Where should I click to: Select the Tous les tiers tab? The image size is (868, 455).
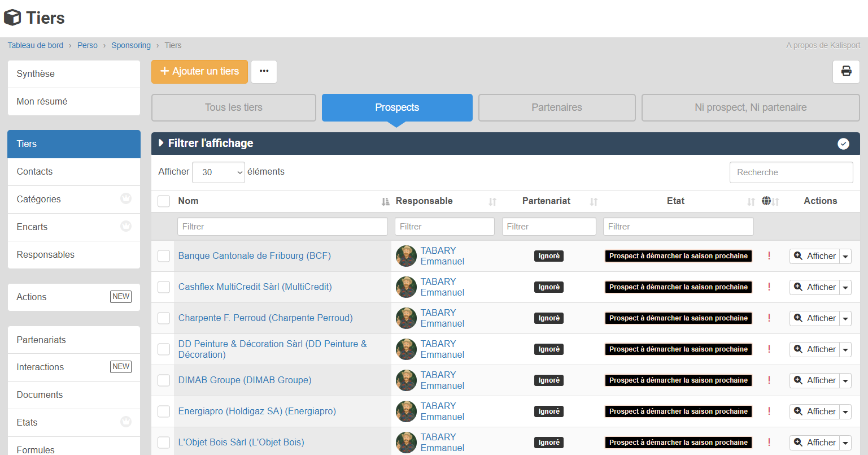coord(233,107)
